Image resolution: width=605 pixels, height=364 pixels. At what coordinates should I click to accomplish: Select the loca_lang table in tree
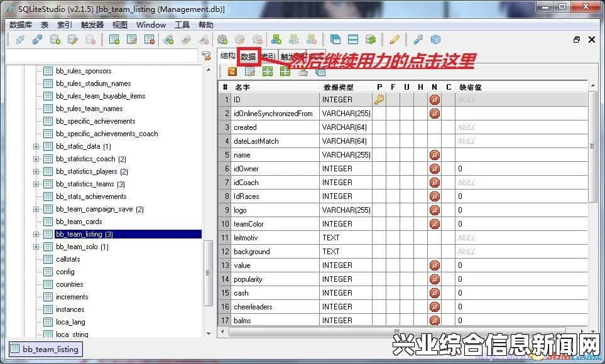[70, 323]
